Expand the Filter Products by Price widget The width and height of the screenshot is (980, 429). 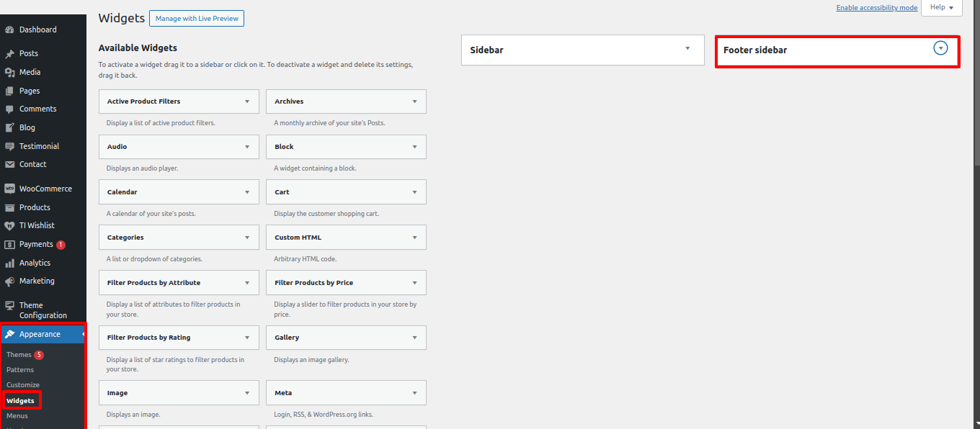click(x=414, y=283)
